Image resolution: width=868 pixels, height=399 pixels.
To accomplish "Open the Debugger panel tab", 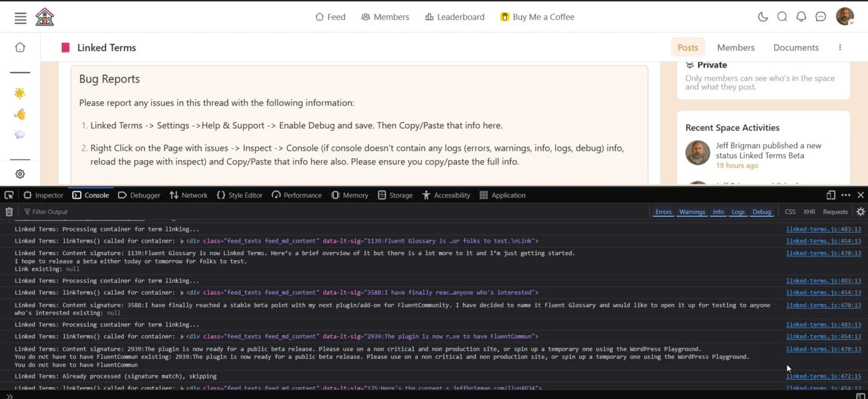I will [139, 195].
